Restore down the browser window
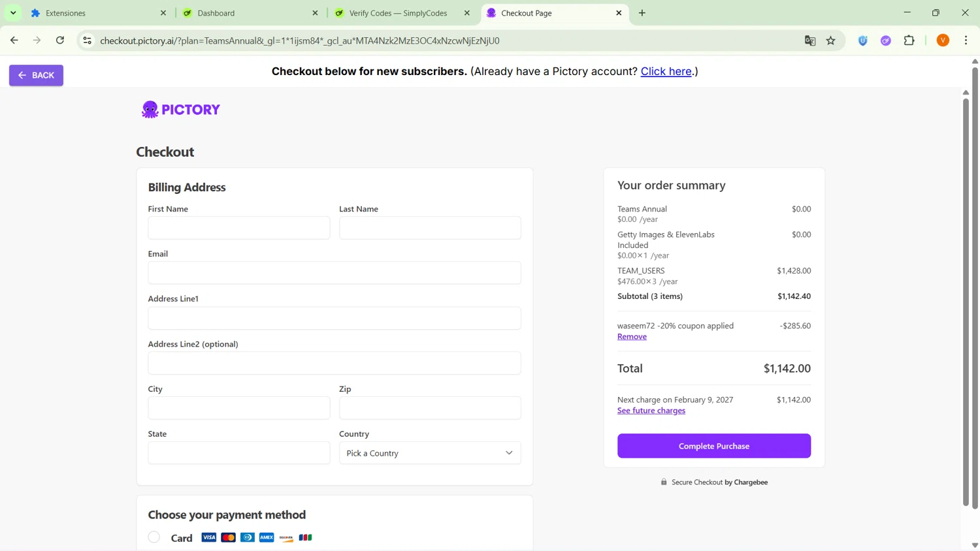The height and width of the screenshot is (551, 980). coord(936,12)
